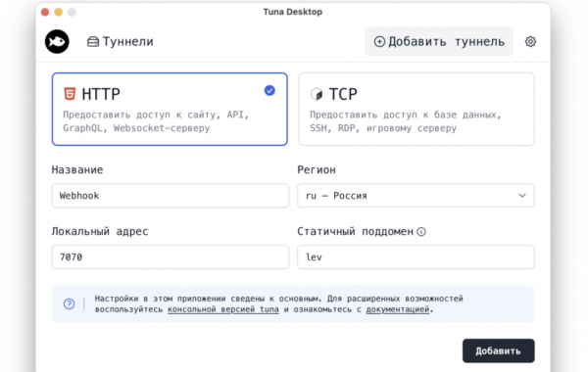
Task: Select the TCP tunnel type card
Action: tap(416, 109)
